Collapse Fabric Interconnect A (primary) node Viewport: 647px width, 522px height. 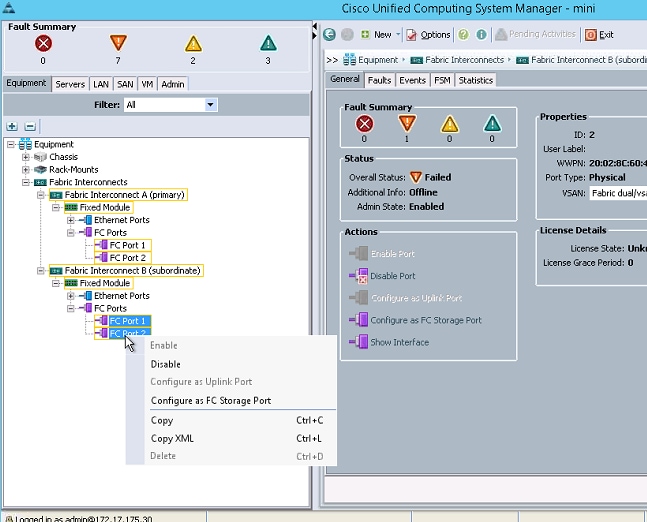(x=41, y=195)
